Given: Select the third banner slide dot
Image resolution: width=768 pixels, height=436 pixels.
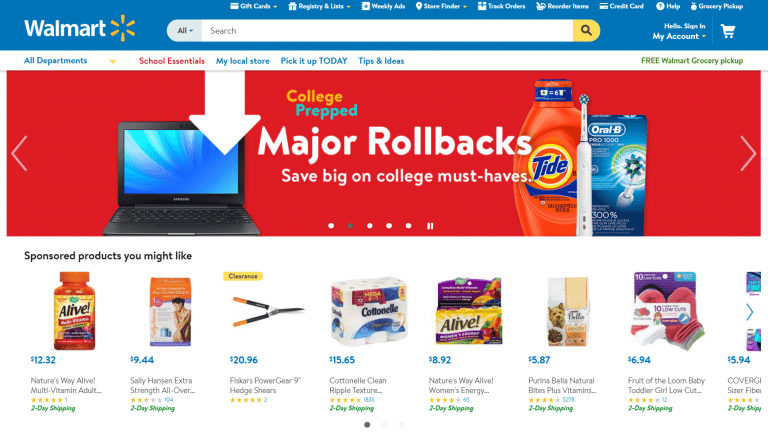Looking at the screenshot, I should 370,226.
